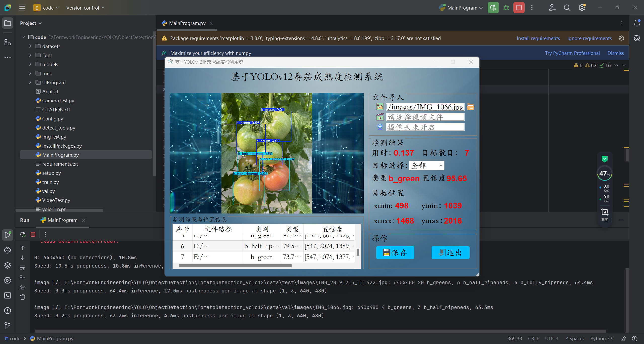Toggle soft-wrap in Run console

[23, 268]
